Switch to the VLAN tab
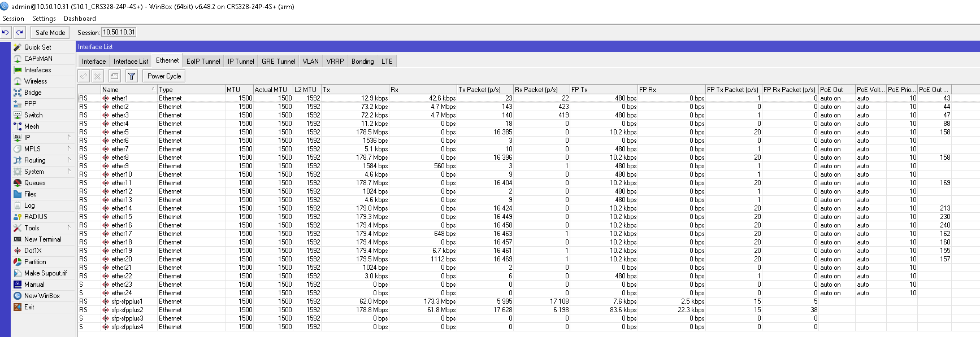This screenshot has height=337, width=980. [x=310, y=62]
